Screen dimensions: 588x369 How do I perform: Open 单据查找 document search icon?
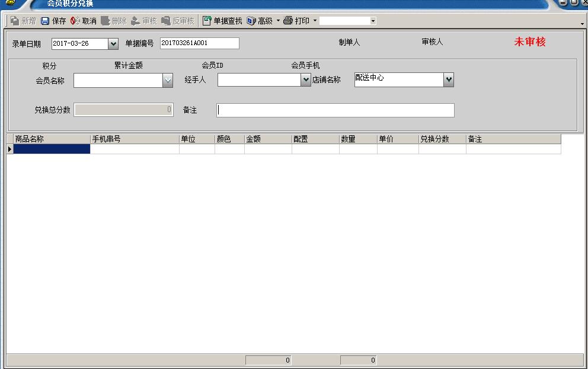pos(207,21)
